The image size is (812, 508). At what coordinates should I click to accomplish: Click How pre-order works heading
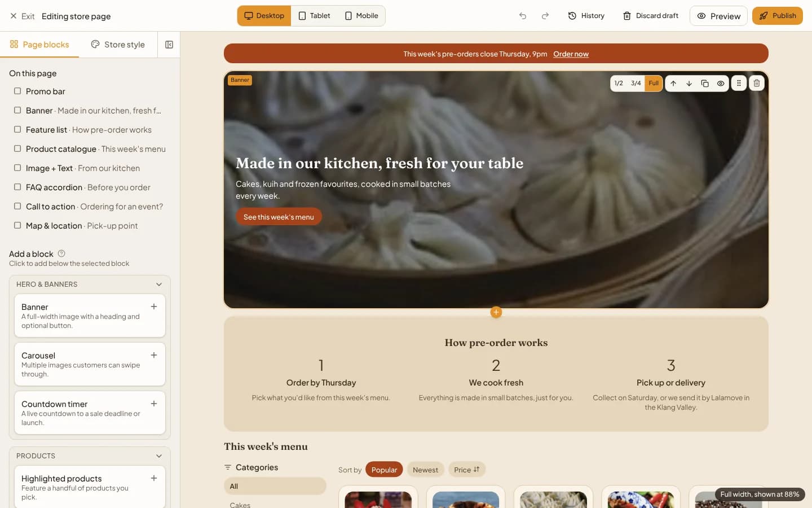(x=496, y=343)
